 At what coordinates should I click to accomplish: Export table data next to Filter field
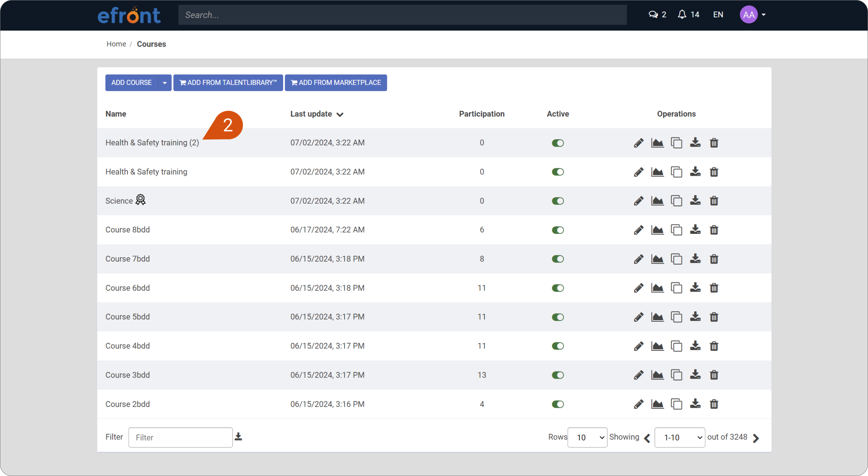(238, 437)
